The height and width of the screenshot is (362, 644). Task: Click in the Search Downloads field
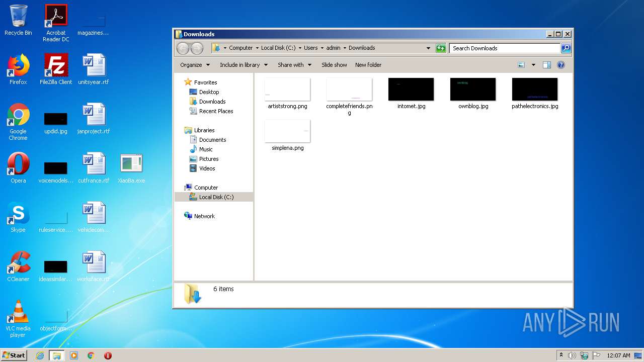[x=505, y=48]
